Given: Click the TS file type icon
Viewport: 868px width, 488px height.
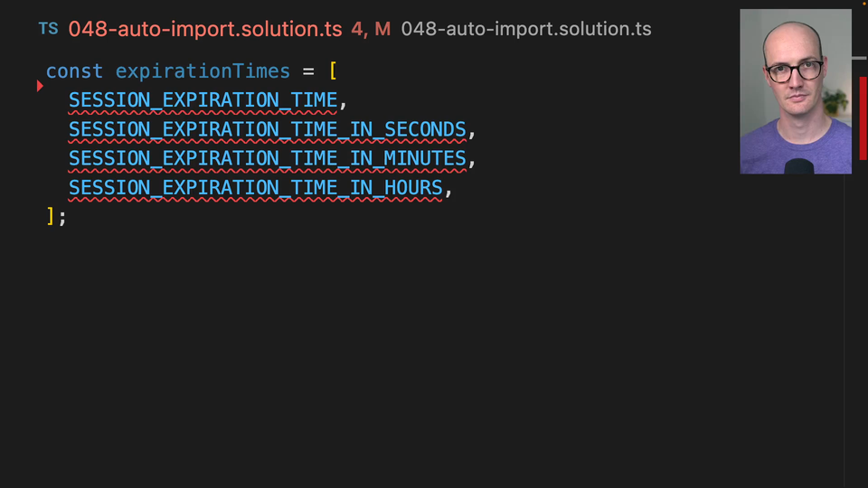Looking at the screenshot, I should [49, 29].
